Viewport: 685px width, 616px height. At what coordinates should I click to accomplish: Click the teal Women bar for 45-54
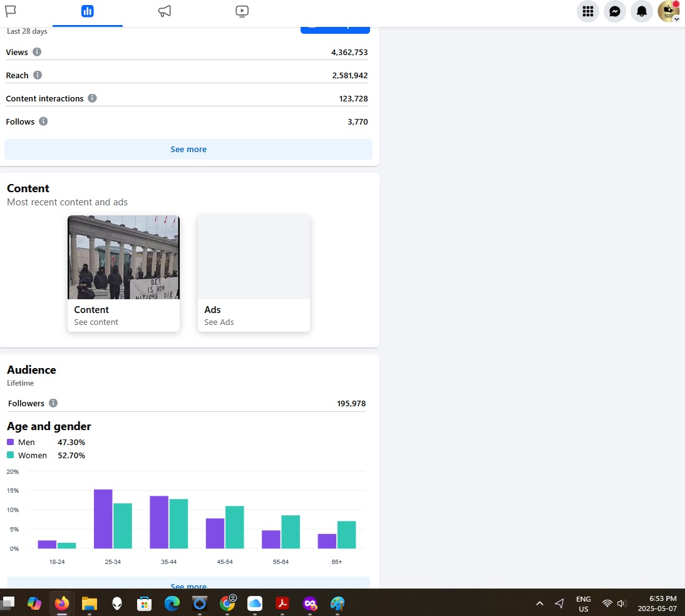(x=235, y=527)
